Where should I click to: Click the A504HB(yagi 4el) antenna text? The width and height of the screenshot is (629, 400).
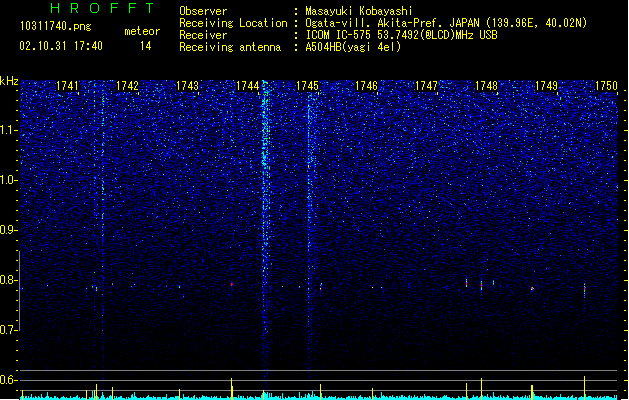(x=353, y=47)
